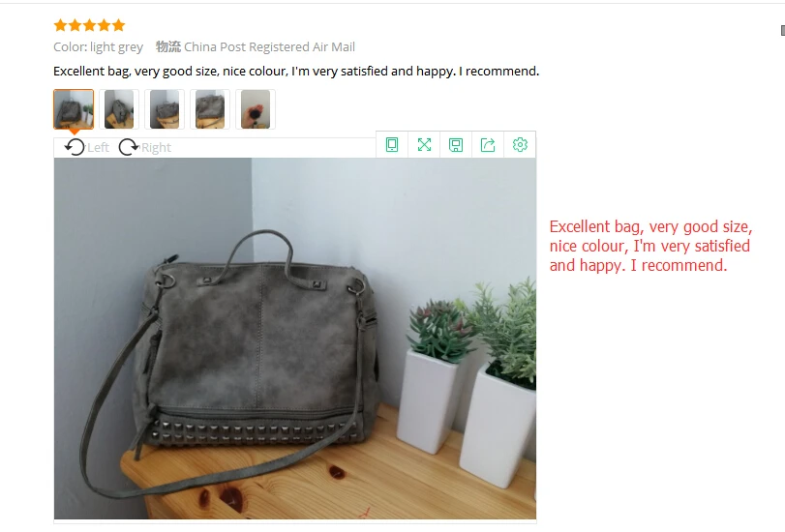785x532 pixels.
Task: Rotate the photo left
Action: click(x=75, y=147)
